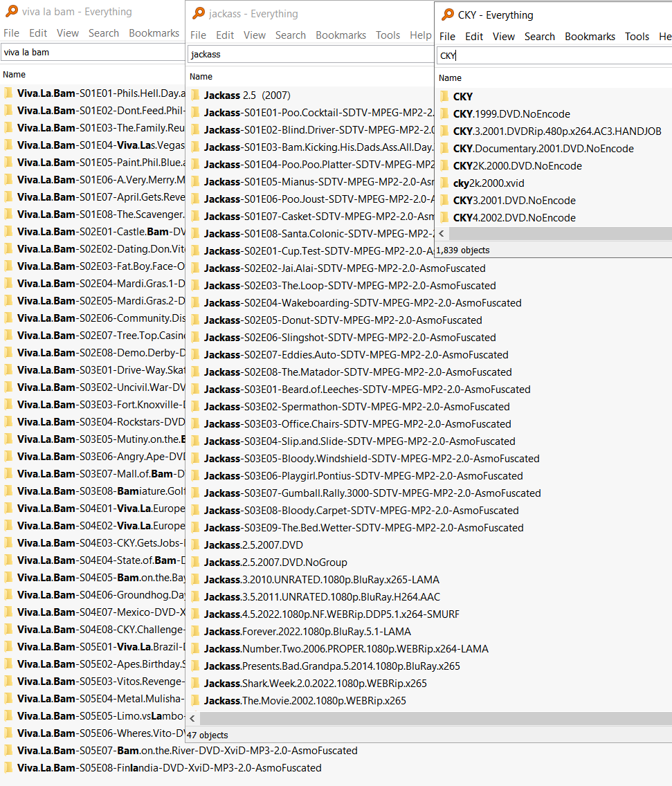Select Jackass.Presents.Bad.Grandpa.5.2014 entry
Viewport: 672px width, 786px height.
(332, 666)
